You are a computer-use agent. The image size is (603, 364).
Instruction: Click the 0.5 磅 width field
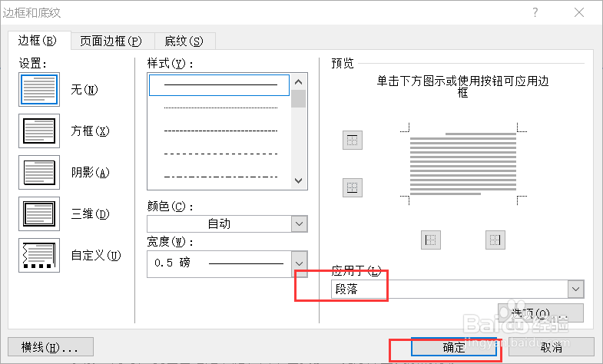point(219,263)
